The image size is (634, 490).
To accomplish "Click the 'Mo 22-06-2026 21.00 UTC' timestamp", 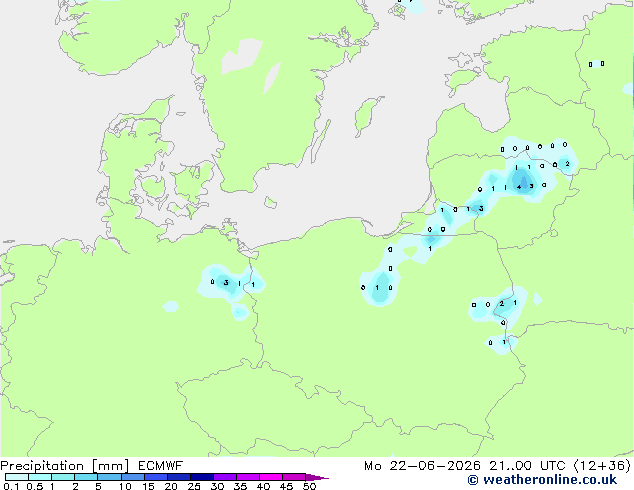I will [466, 466].
